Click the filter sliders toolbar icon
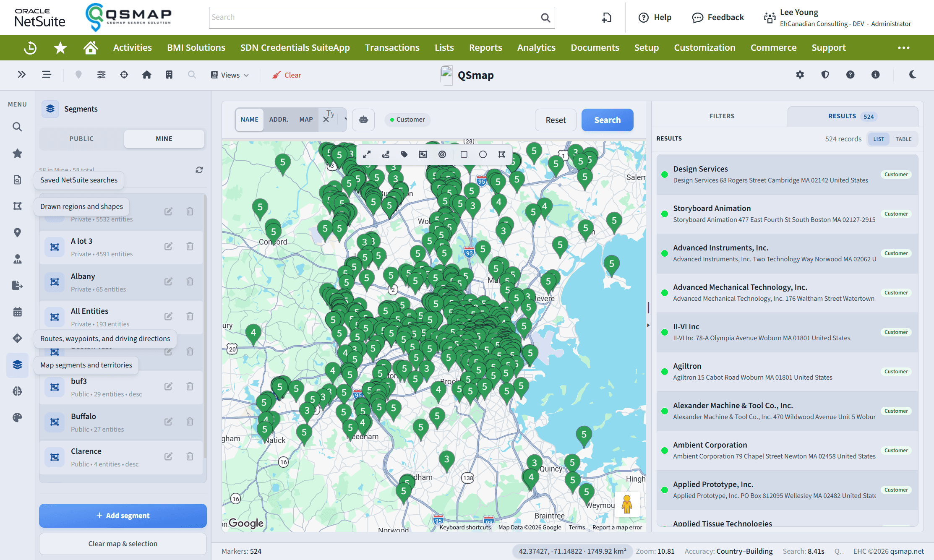Image resolution: width=934 pixels, height=560 pixels. [102, 75]
